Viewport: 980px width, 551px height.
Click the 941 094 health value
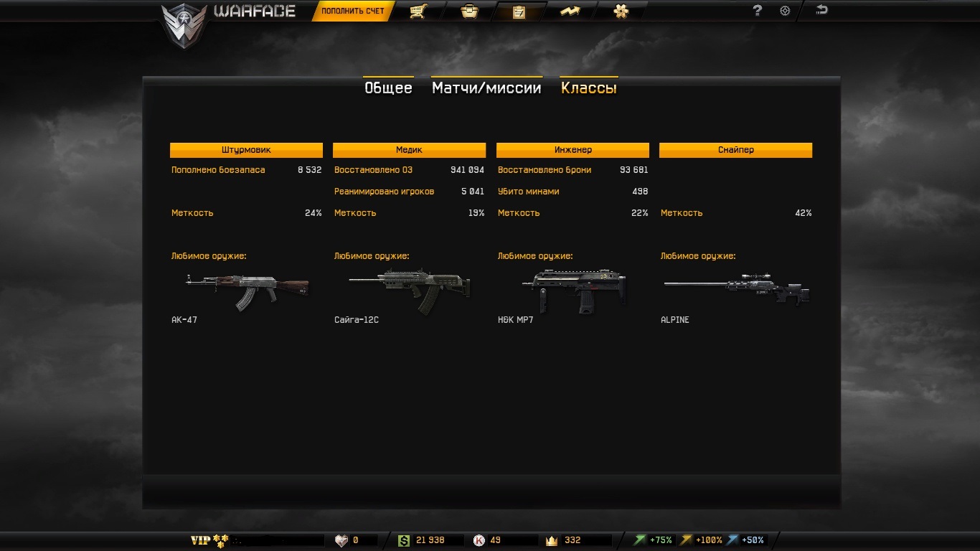467,170
